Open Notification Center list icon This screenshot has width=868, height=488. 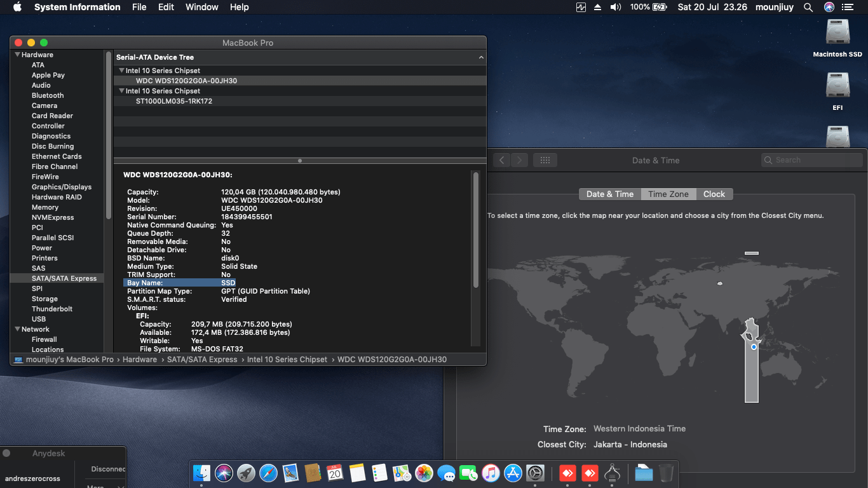pos(848,7)
